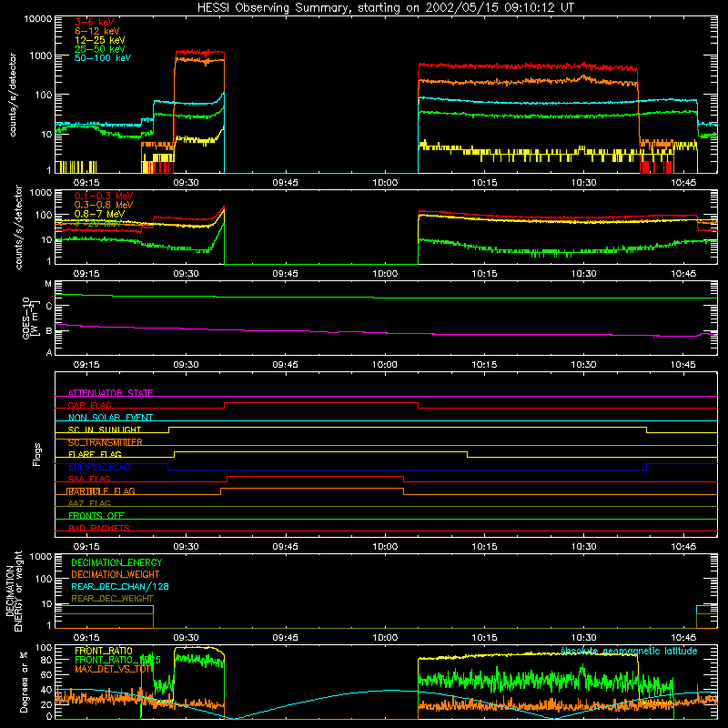Click the Degrees or % axis title
Viewport: 728px width, 728px height.
pyautogui.click(x=24, y=682)
